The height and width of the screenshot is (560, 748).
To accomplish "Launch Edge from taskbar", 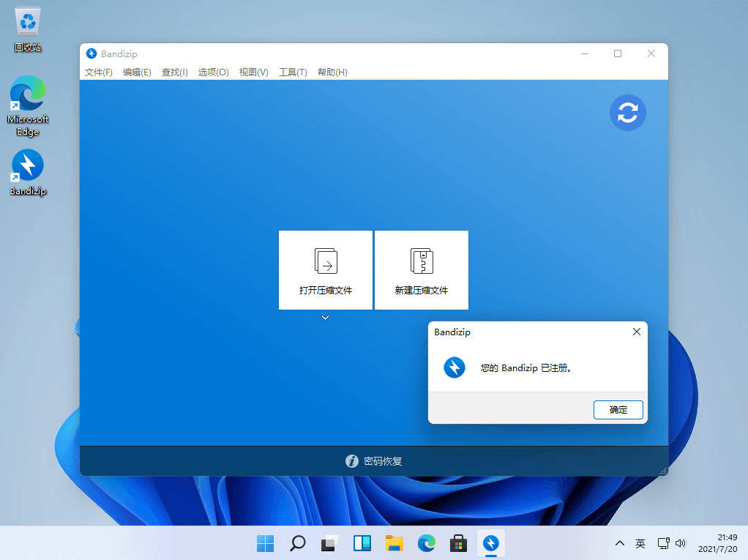I will pyautogui.click(x=427, y=543).
